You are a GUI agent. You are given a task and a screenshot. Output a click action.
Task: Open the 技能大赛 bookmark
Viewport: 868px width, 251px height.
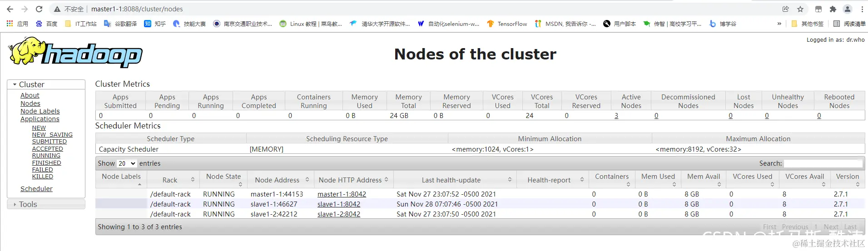coord(189,24)
